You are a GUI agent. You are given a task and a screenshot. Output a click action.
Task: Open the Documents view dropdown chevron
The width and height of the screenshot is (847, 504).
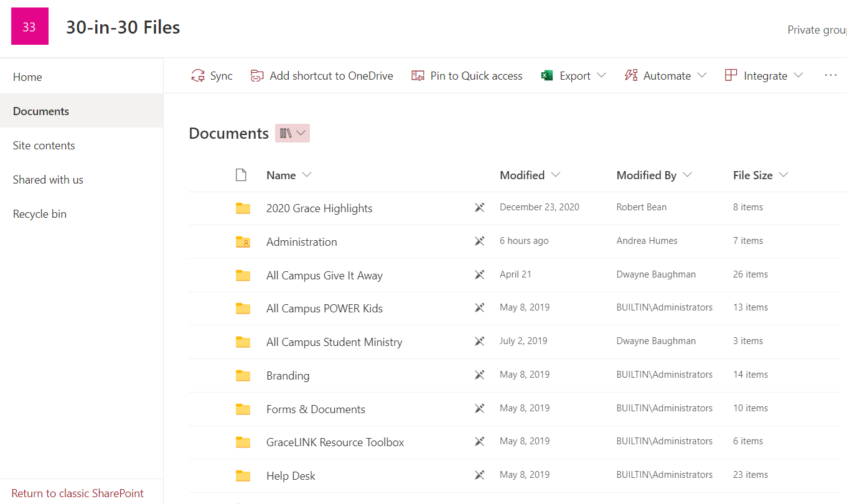(301, 133)
